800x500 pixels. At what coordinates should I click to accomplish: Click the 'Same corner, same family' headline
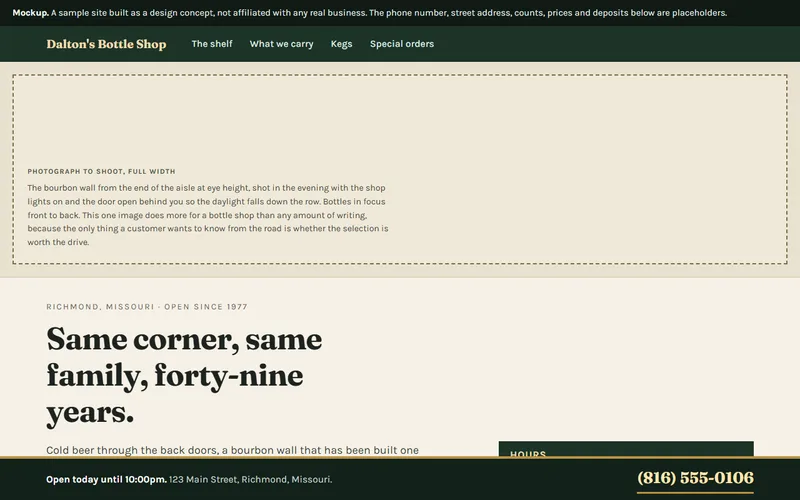(x=184, y=376)
